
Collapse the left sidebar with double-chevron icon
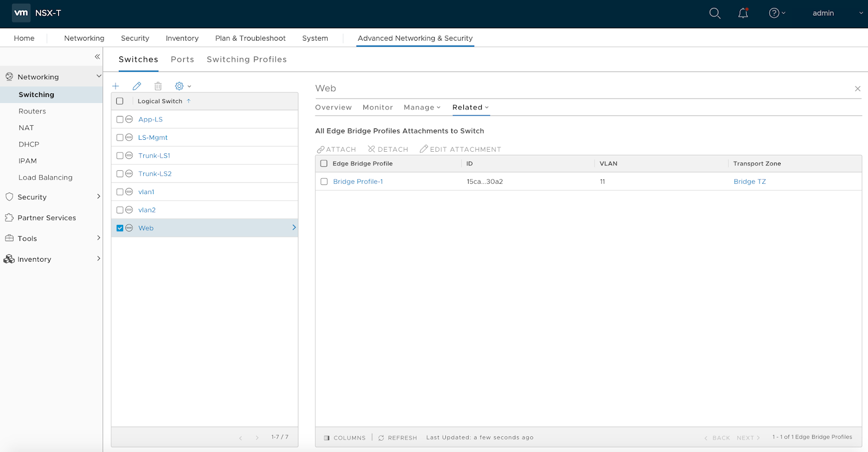pos(97,56)
